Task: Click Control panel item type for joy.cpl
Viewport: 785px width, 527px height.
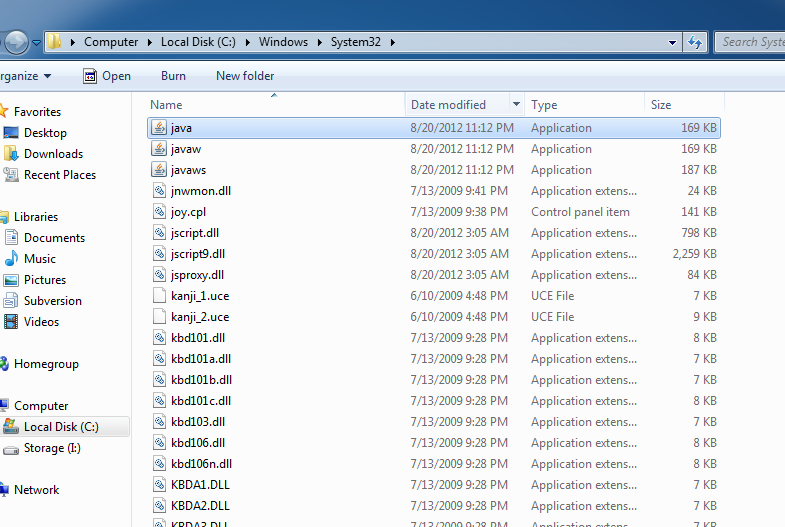Action: [580, 212]
